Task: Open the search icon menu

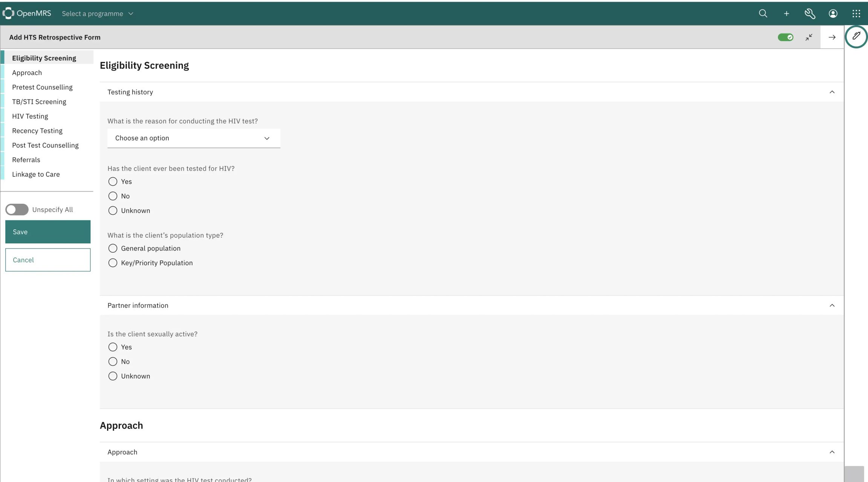Action: [x=763, y=13]
